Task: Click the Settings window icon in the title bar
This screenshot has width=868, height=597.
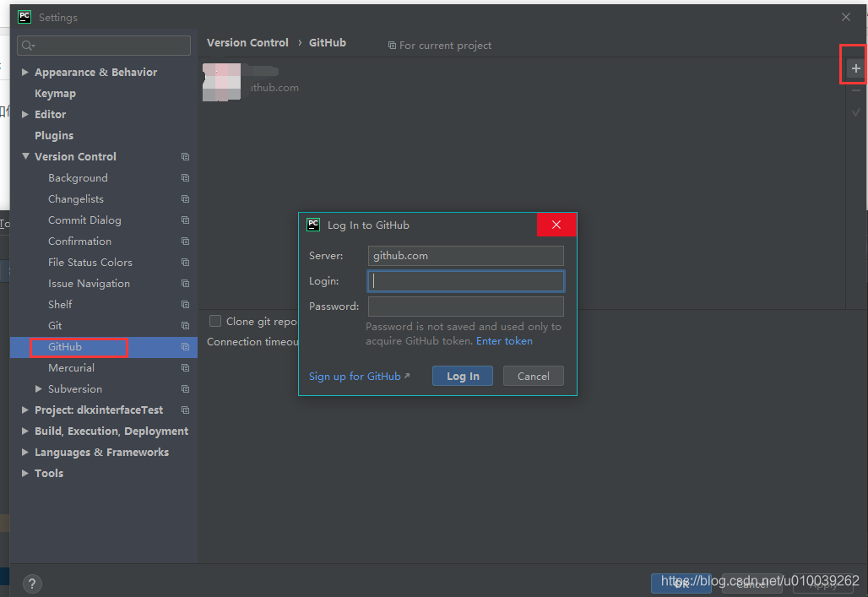Action: coord(23,16)
